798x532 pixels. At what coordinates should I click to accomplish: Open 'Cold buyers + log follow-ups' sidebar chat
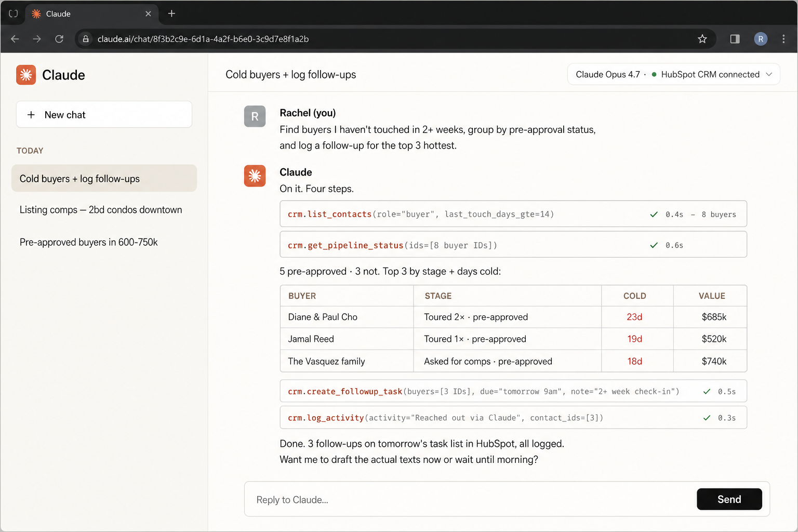tap(104, 178)
